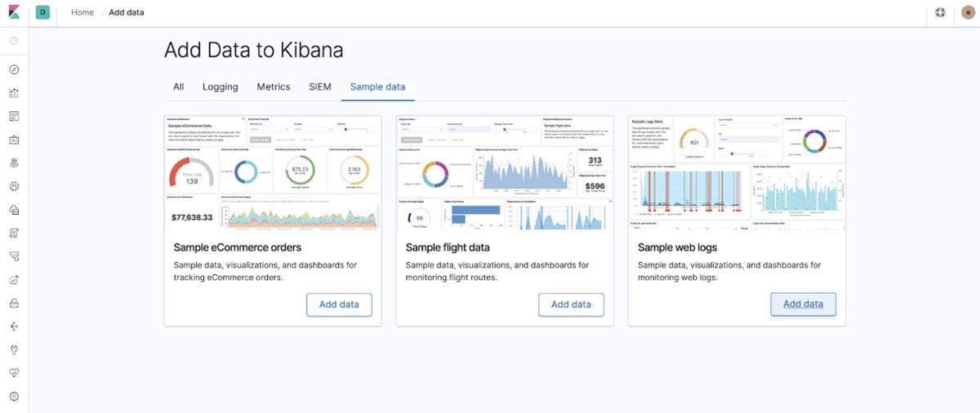Click the Kibana logo
The height and width of the screenshot is (413, 980).
(x=14, y=12)
